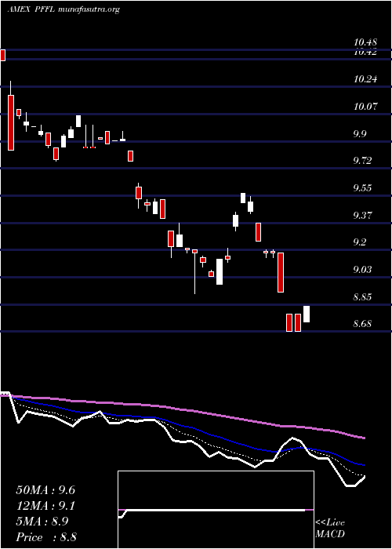The image size is (392, 549).
Task: Select the 8.68 price level label
Action: pos(363,324)
